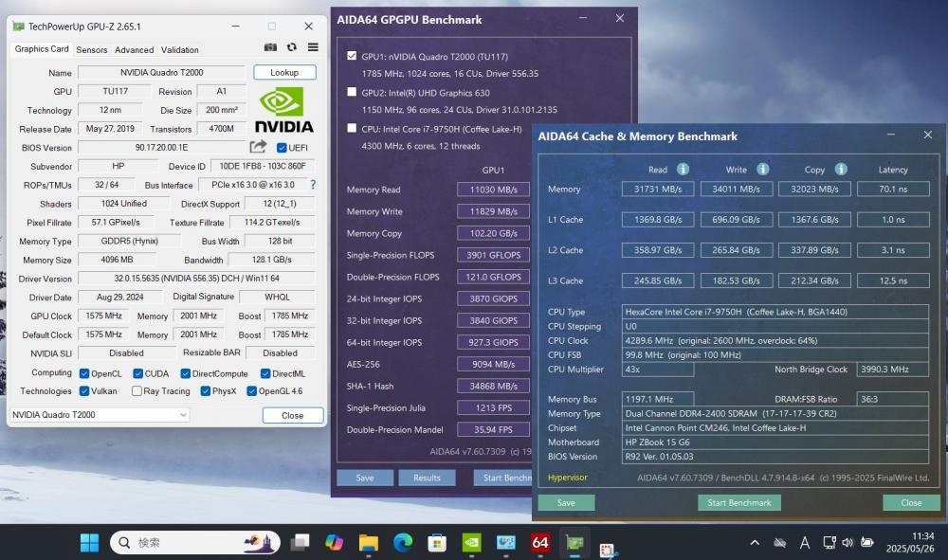This screenshot has width=948, height=560.
Task: Click the GPU-Z title bar app icon
Action: [x=19, y=27]
